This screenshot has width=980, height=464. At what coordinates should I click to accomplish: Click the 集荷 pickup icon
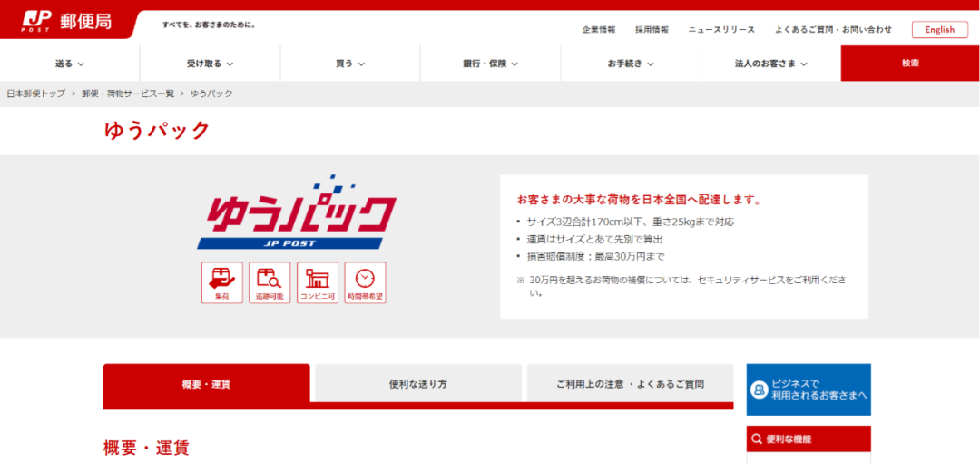click(x=222, y=282)
